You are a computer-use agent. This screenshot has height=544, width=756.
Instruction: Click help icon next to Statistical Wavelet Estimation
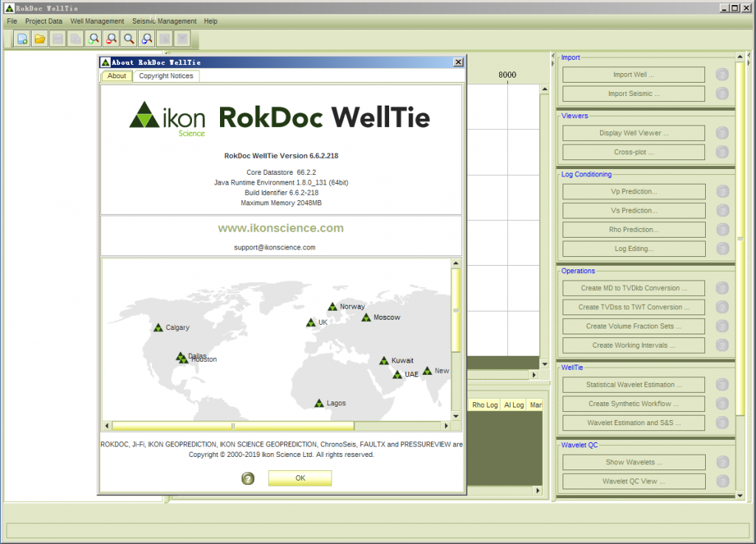coord(722,385)
